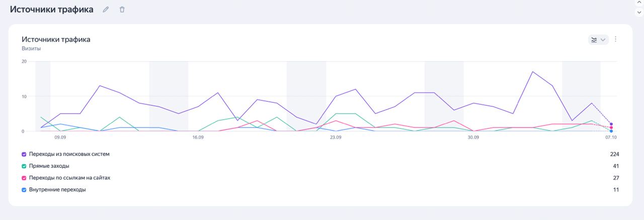Screen dimensions: 644x220
Task: Click the 224 visits total value
Action: (614, 154)
